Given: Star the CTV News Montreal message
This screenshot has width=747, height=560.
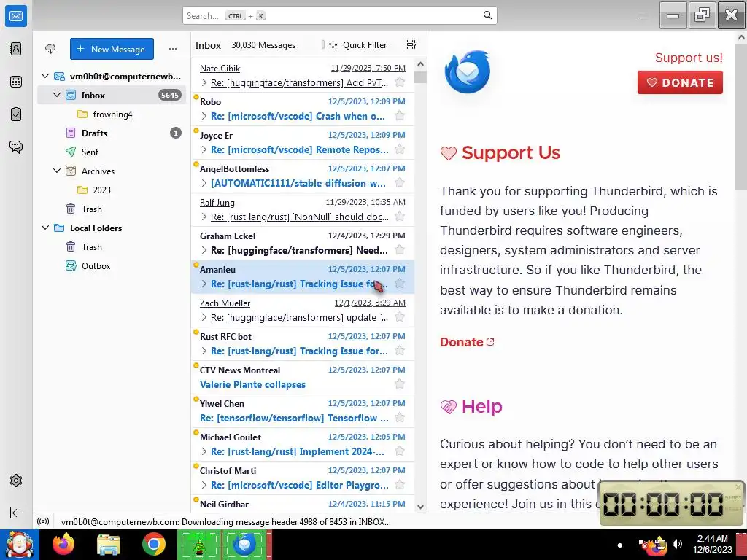Looking at the screenshot, I should coord(400,384).
